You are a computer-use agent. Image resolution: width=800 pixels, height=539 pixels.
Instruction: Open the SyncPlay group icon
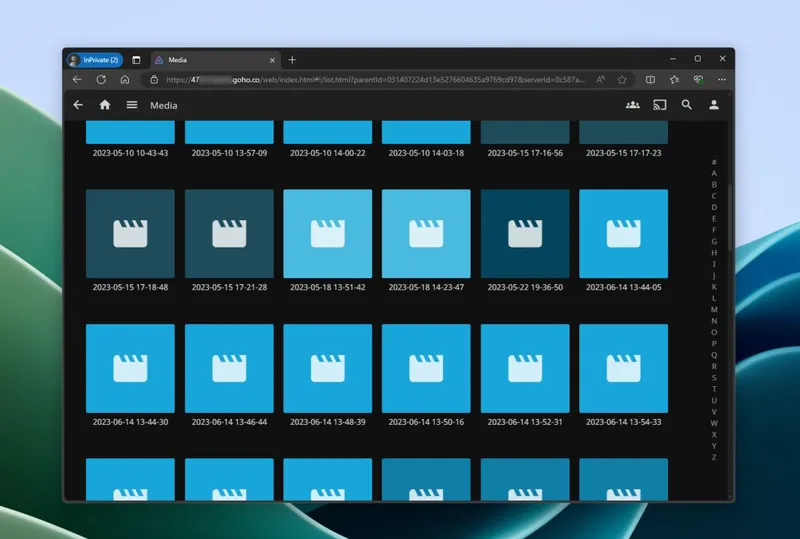point(633,105)
